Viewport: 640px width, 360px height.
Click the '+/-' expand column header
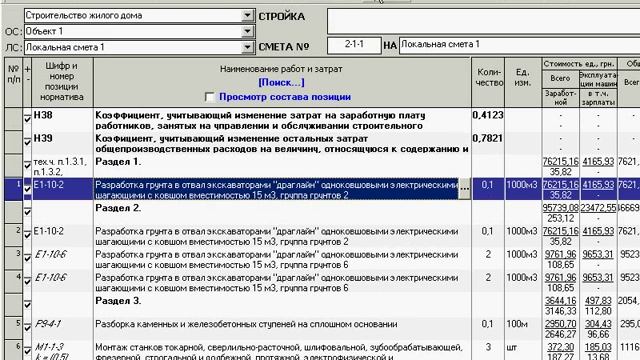[x=27, y=82]
